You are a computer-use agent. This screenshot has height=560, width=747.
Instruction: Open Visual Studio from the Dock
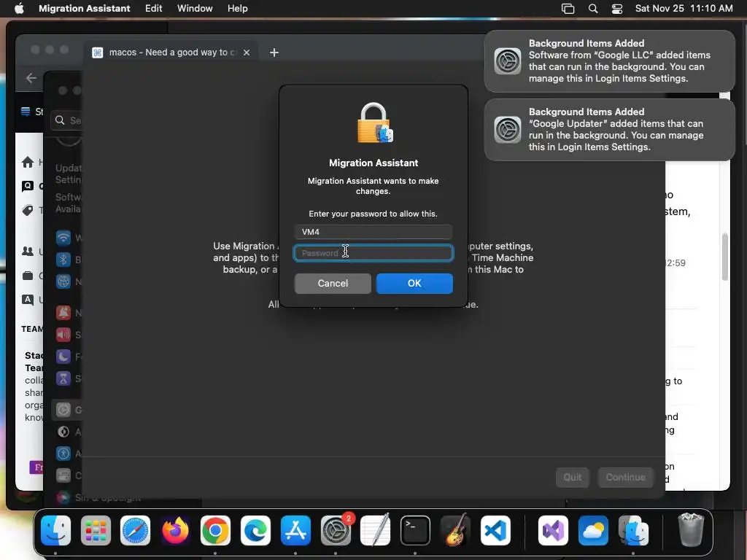coord(553,531)
